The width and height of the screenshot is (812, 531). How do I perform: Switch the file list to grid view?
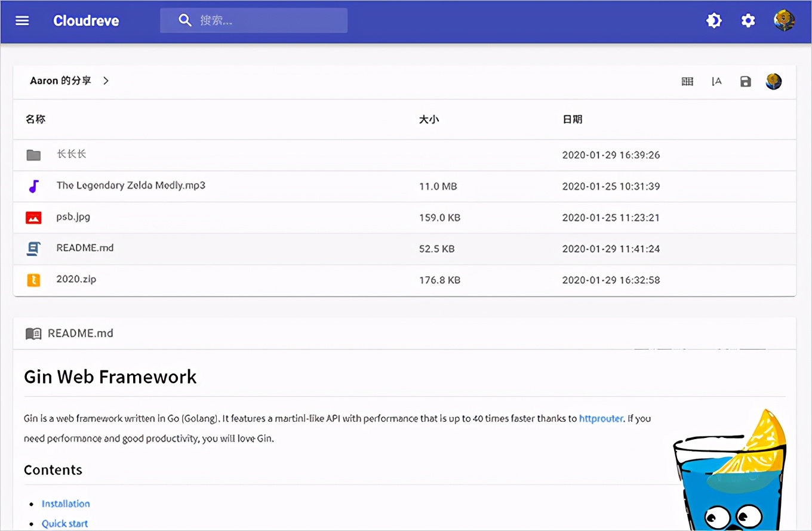tap(687, 81)
